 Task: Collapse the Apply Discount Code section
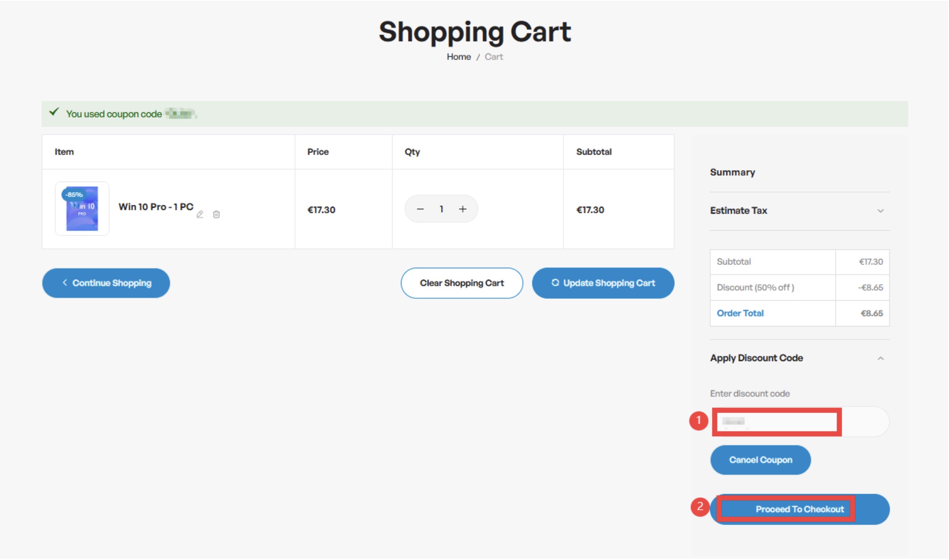point(881,359)
